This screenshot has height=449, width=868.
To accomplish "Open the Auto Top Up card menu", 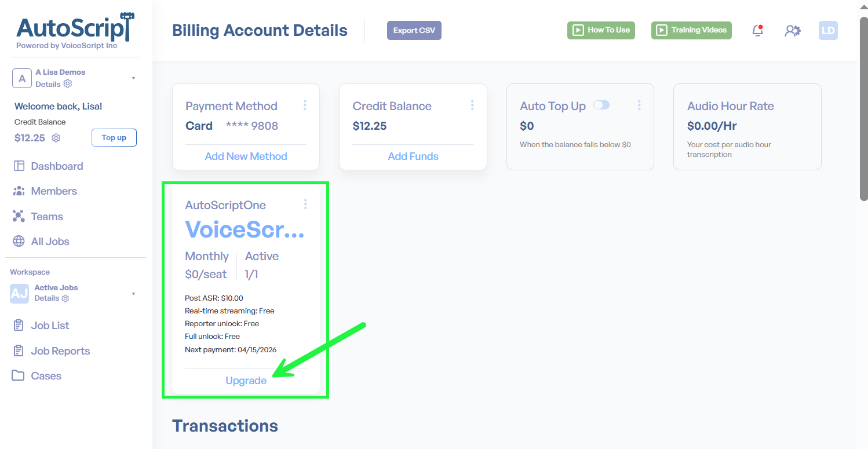I will [x=639, y=105].
